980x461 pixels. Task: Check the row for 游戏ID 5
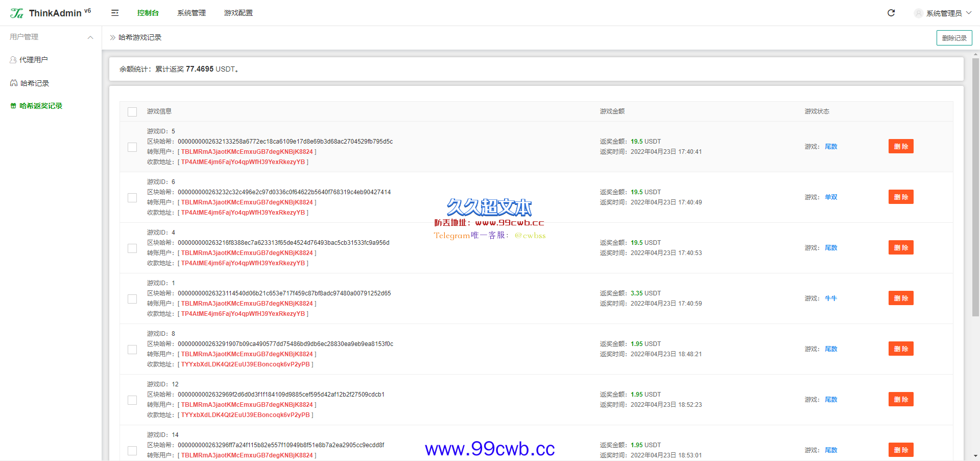click(132, 147)
